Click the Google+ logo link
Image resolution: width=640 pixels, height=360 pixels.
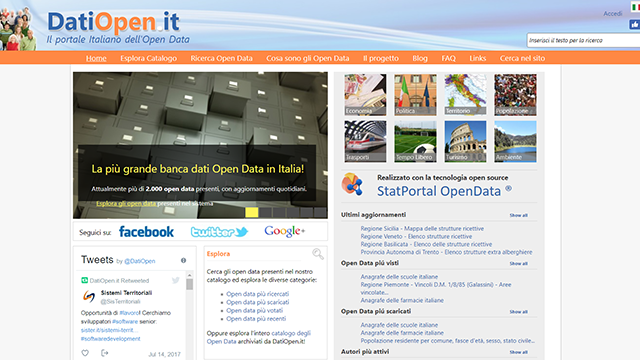click(284, 231)
